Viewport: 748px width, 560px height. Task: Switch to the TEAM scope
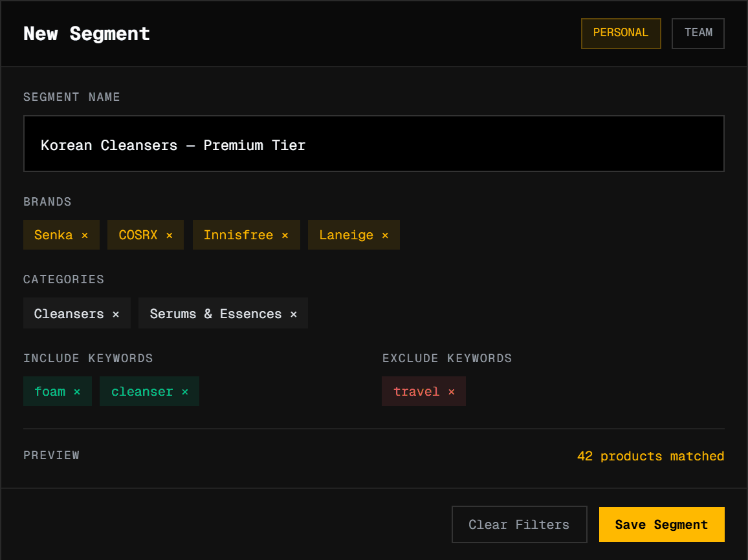coord(698,34)
